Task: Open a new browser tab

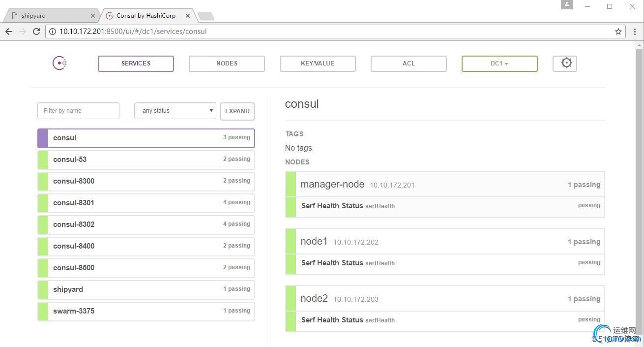Action: coord(205,16)
